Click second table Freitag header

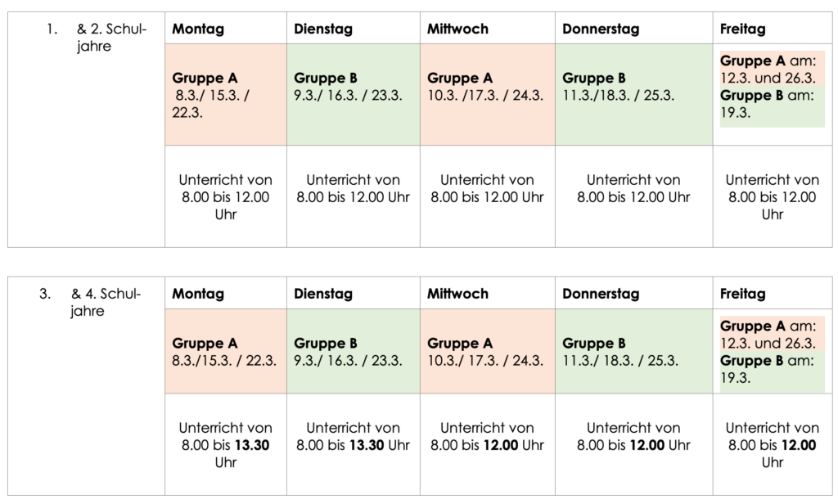click(742, 294)
